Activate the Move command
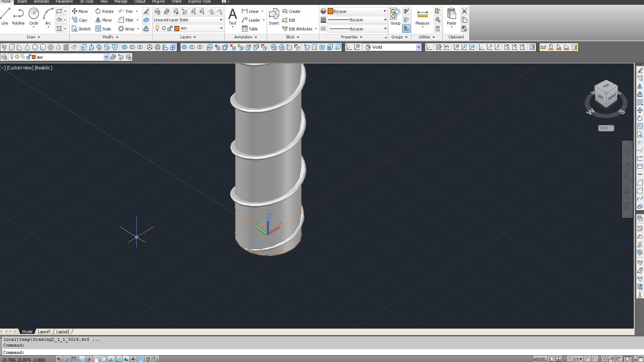The width and height of the screenshot is (644, 362). tap(79, 11)
